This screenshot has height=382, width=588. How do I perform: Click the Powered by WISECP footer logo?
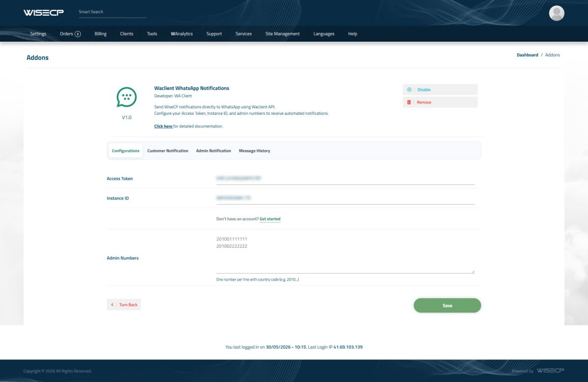(551, 371)
